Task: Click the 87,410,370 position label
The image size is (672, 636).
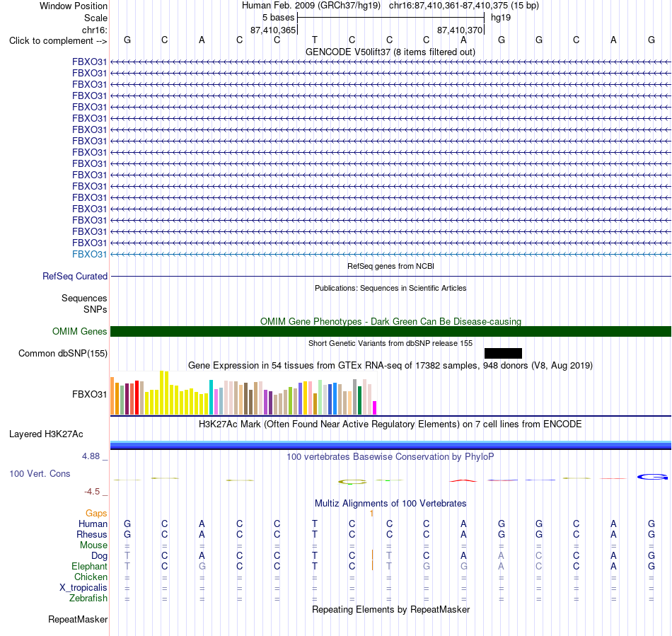Action: pos(459,30)
